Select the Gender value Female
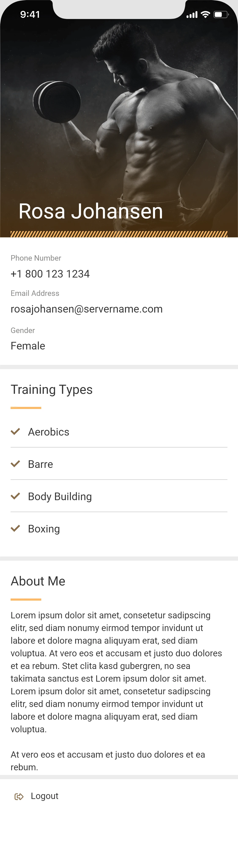This screenshot has width=238, height=868. (x=28, y=346)
